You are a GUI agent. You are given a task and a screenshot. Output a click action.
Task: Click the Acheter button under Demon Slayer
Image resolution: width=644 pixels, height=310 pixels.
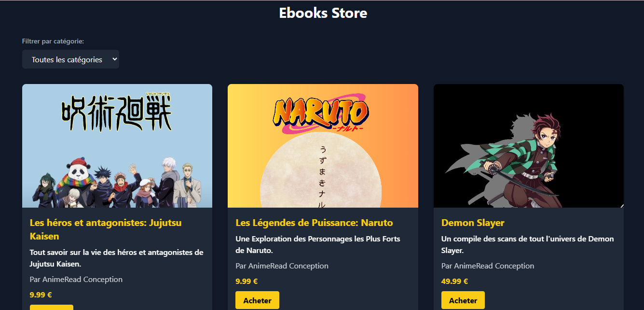[463, 300]
